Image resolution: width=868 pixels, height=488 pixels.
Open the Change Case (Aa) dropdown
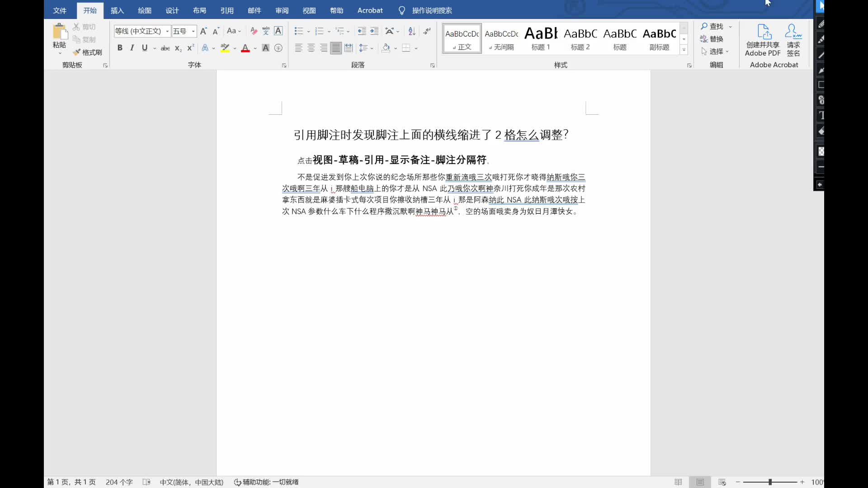pyautogui.click(x=234, y=31)
